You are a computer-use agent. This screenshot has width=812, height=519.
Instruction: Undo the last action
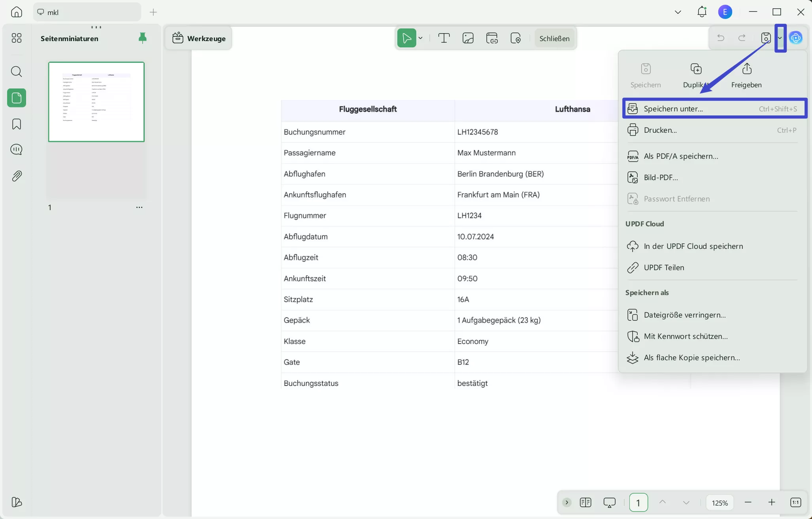pyautogui.click(x=721, y=38)
